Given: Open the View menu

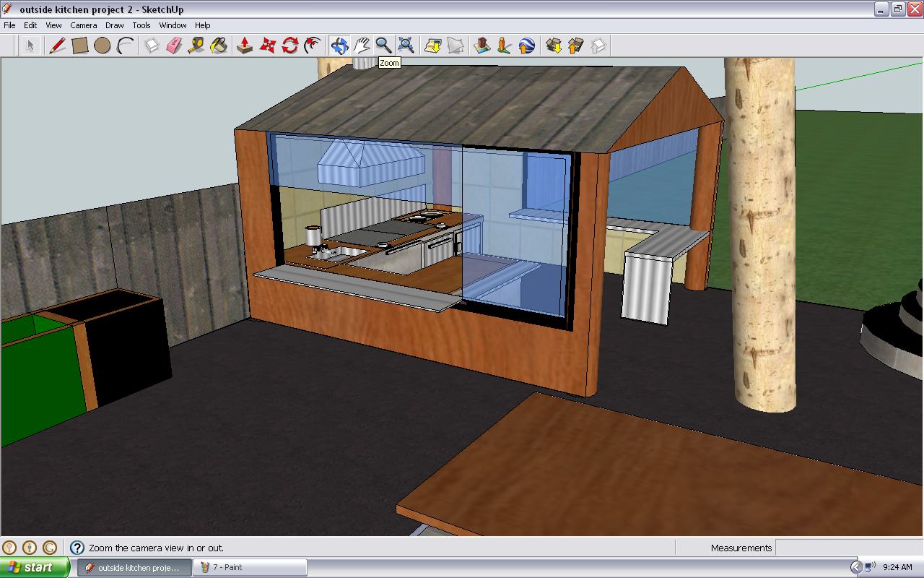Looking at the screenshot, I should pyautogui.click(x=54, y=25).
